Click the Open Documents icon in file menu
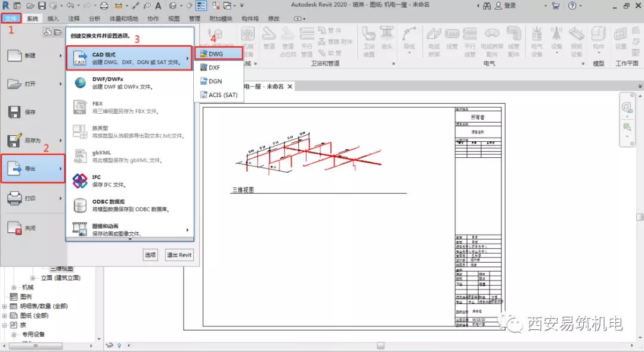The width and height of the screenshot is (644, 352). 57,32
